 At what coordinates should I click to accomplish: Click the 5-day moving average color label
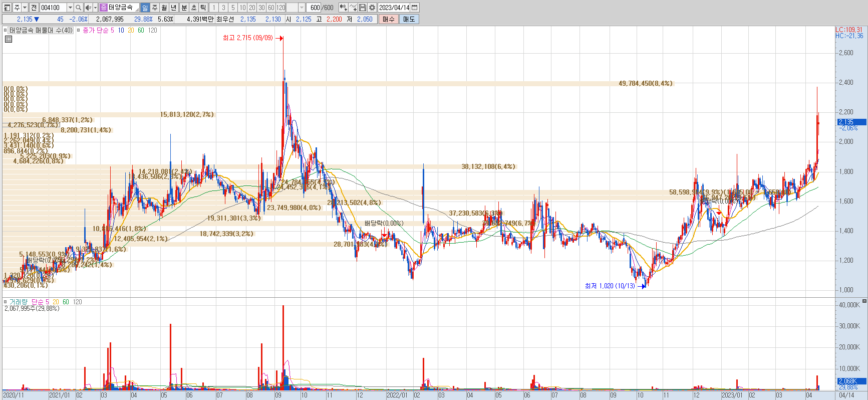[112, 30]
